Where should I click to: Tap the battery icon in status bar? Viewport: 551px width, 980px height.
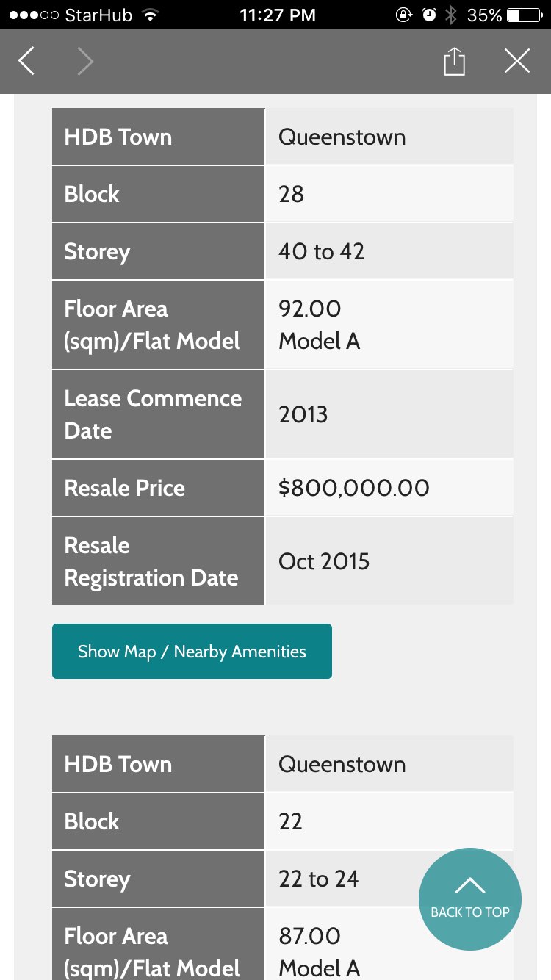[x=524, y=15]
